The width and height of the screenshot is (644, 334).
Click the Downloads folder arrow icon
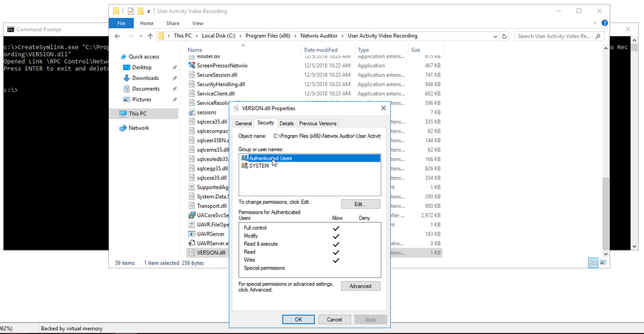coord(126,78)
